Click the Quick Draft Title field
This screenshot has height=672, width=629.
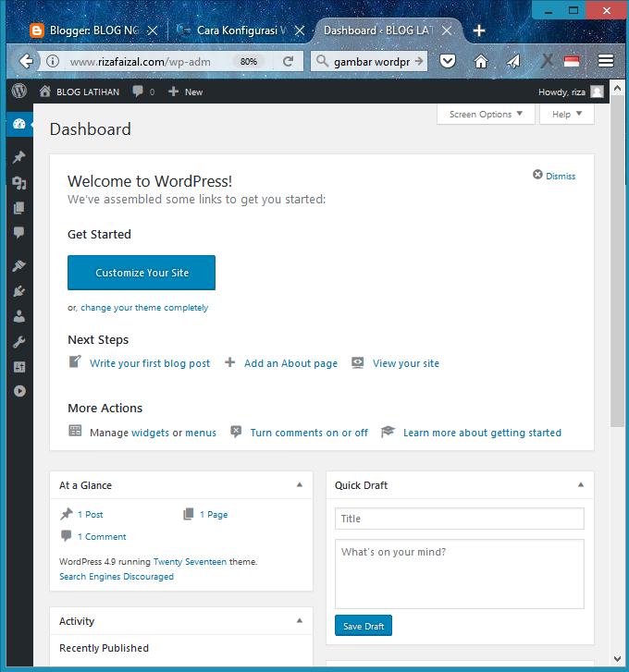pos(459,519)
